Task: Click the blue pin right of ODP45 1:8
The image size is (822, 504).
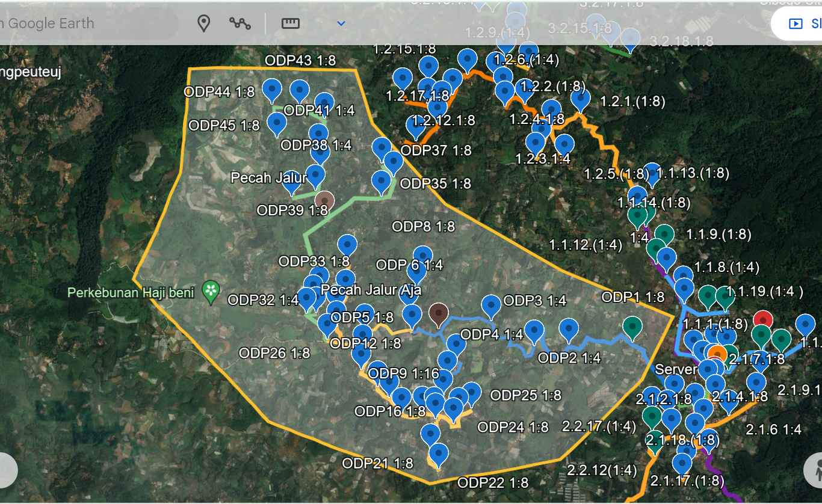Action: tap(277, 124)
